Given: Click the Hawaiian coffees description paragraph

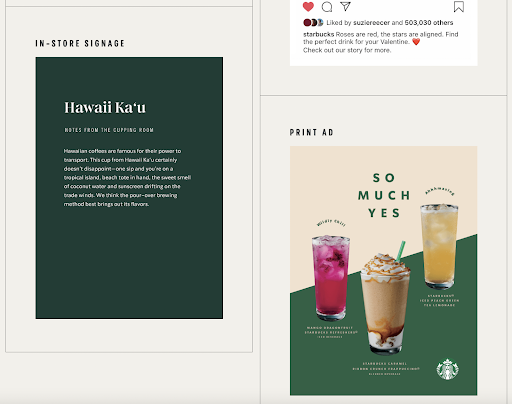Looking at the screenshot, I should (x=127, y=177).
